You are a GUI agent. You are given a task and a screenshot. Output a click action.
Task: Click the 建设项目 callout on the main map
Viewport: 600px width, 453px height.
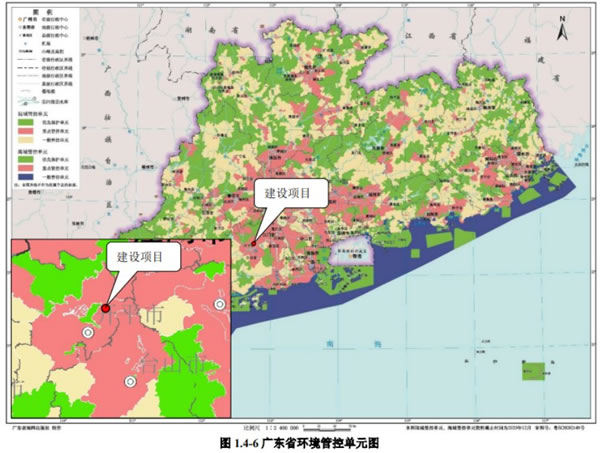click(x=286, y=193)
